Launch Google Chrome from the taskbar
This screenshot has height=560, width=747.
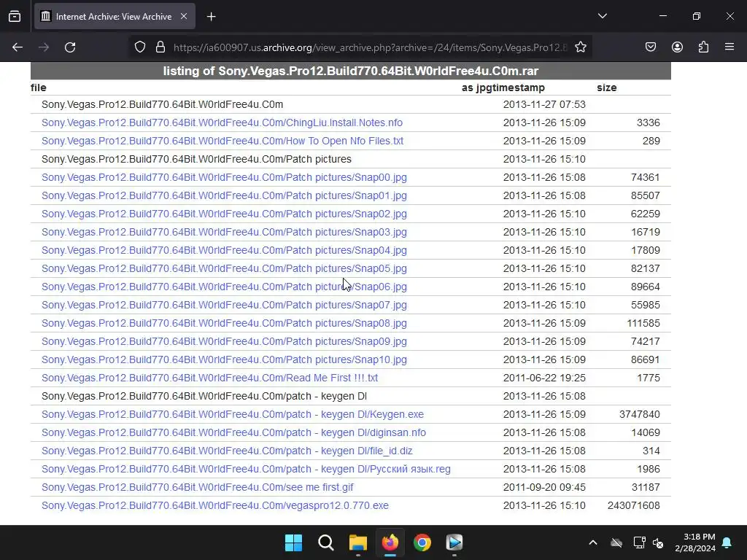pyautogui.click(x=422, y=542)
